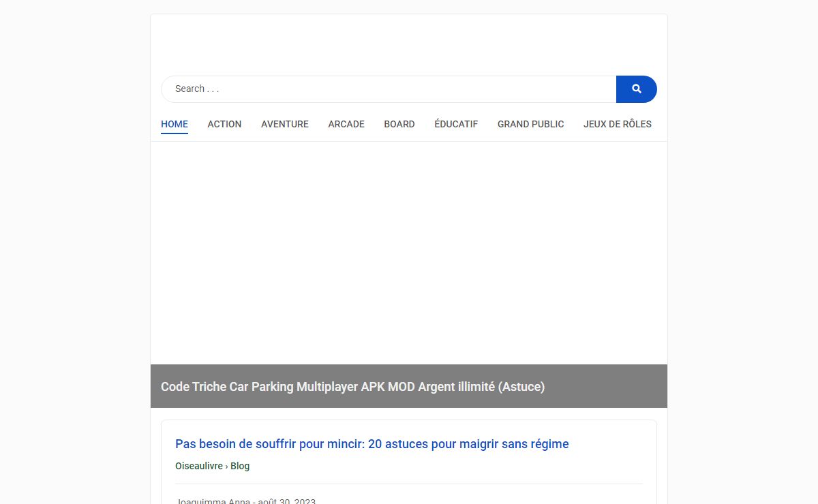Select the JEUX DE RÔLES category
The width and height of the screenshot is (818, 504).
[618, 124]
